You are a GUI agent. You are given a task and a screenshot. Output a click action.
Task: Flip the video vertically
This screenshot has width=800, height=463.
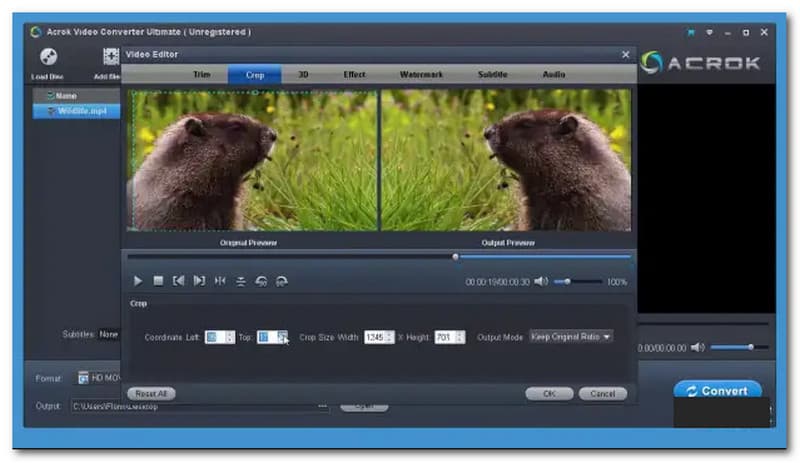tap(241, 281)
